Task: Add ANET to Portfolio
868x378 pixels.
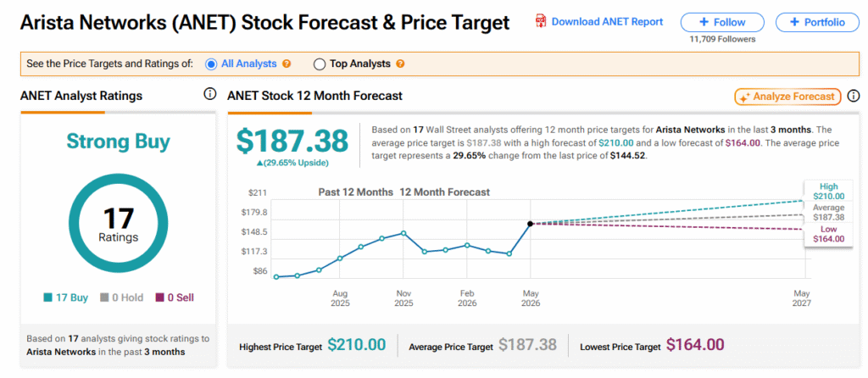Action: pos(817,22)
